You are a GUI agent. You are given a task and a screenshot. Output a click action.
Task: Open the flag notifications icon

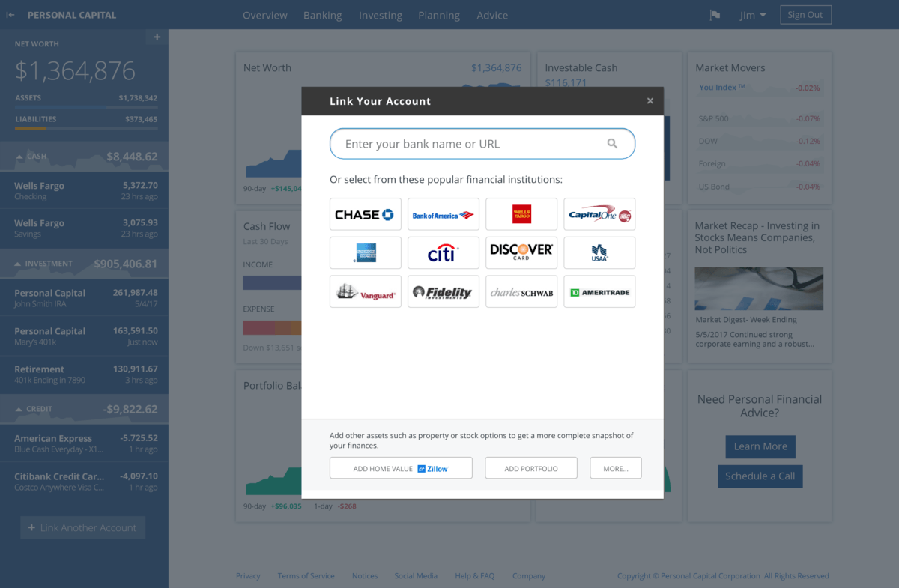[x=715, y=15]
